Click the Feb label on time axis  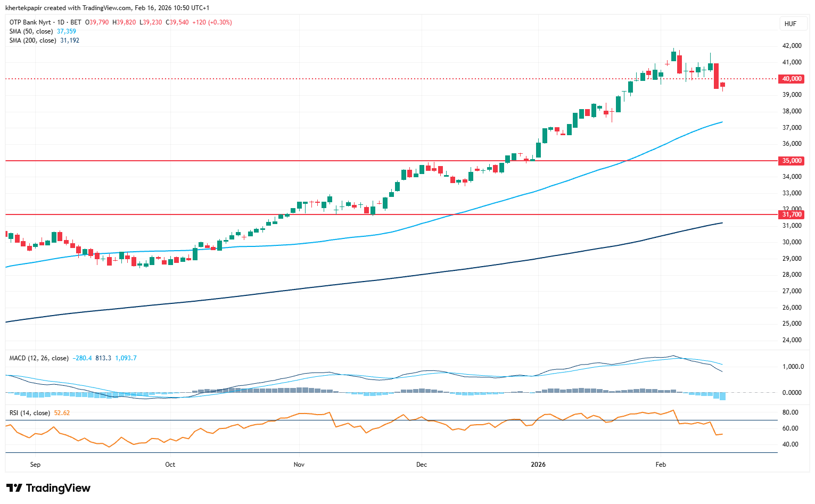tap(661, 465)
